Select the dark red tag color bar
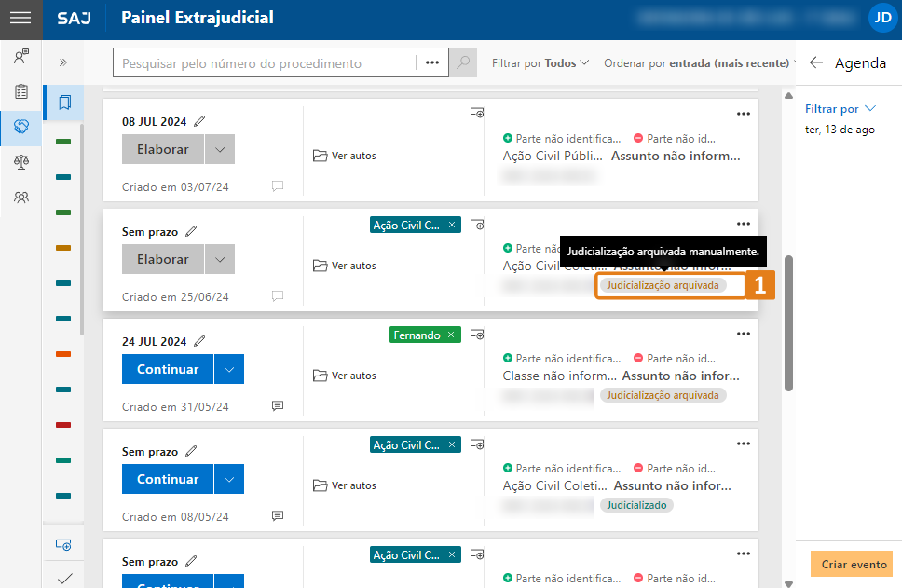The width and height of the screenshot is (902, 588). [63, 425]
